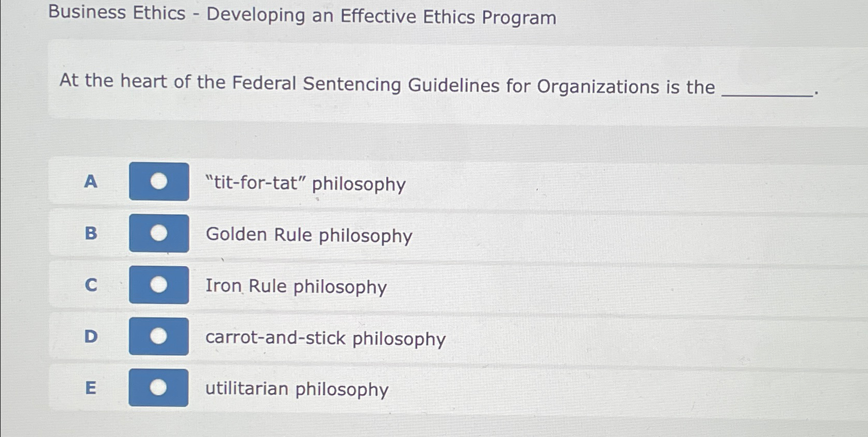This screenshot has height=437, width=868.
Task: Choose the utilitarian philosophy answer
Action: 296,390
